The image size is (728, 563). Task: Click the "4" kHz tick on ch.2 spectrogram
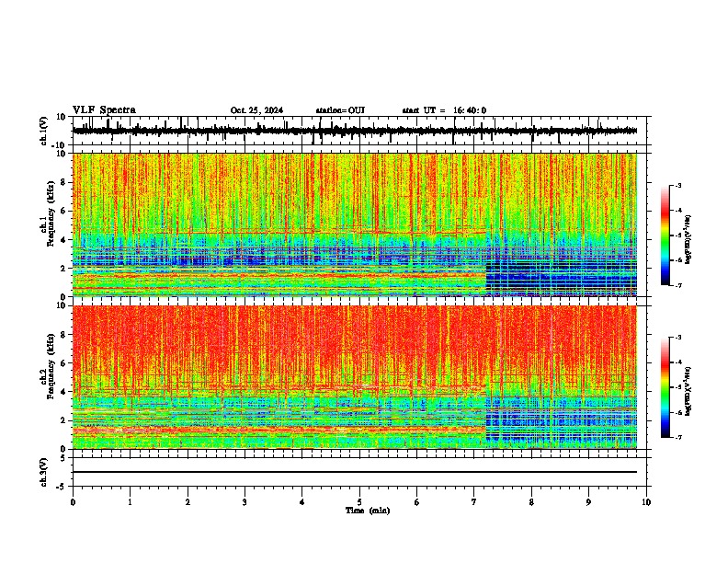click(x=64, y=392)
